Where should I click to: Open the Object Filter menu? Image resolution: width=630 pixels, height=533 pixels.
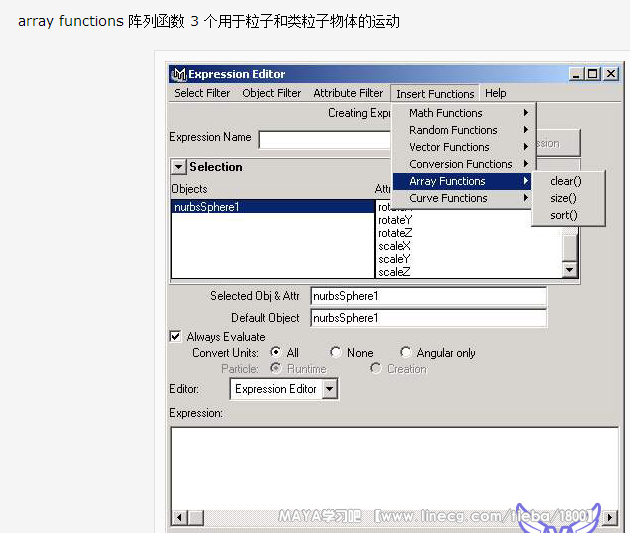pyautogui.click(x=271, y=93)
